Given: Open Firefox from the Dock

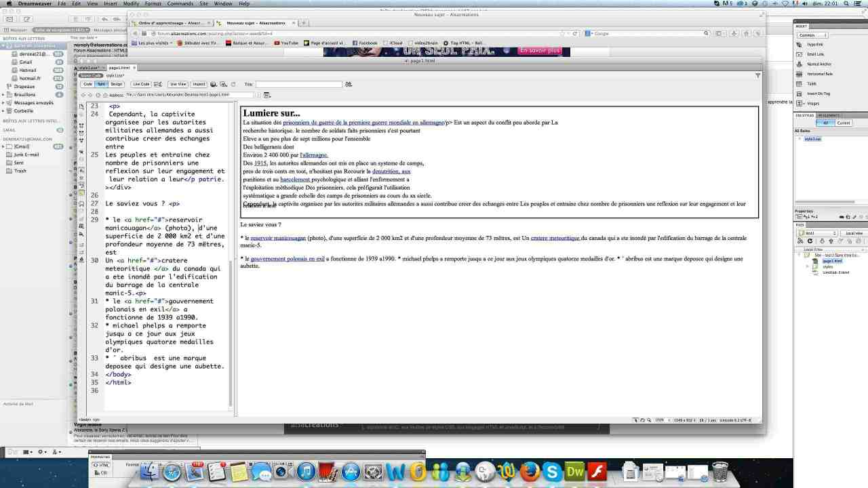Looking at the screenshot, I should point(530,471).
